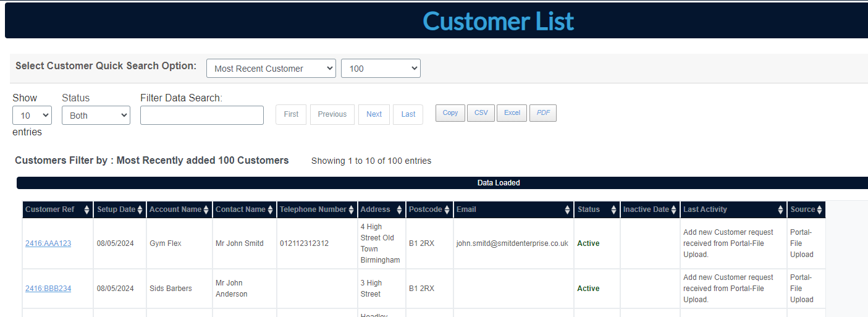Go to First page
868x317 pixels.
[291, 114]
